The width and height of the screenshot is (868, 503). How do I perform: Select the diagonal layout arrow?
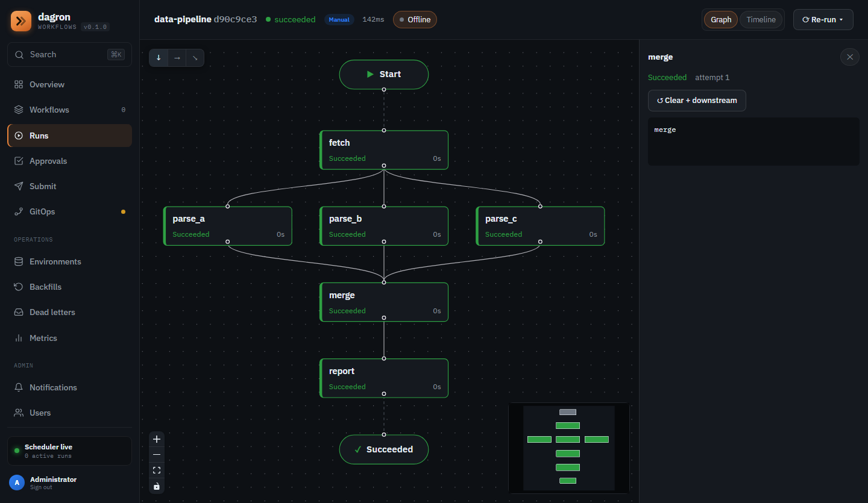pyautogui.click(x=195, y=58)
